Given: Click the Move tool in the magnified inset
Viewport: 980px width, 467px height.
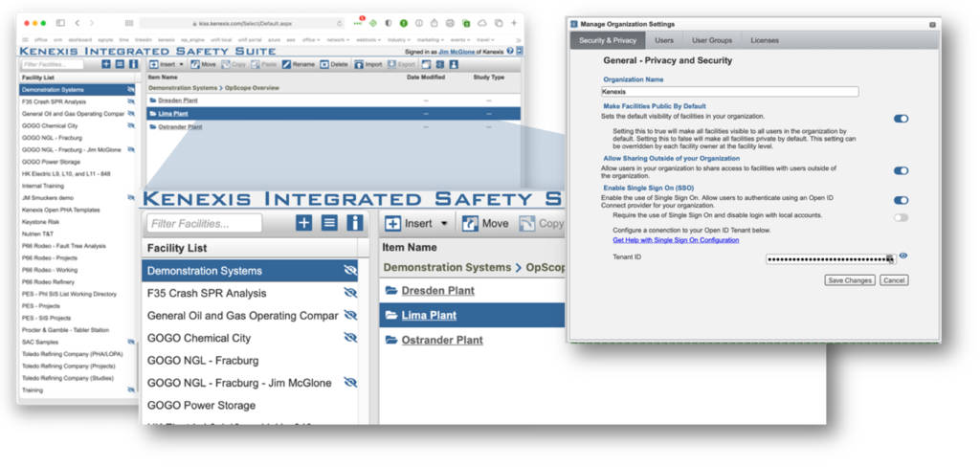Looking at the screenshot, I should [485, 223].
